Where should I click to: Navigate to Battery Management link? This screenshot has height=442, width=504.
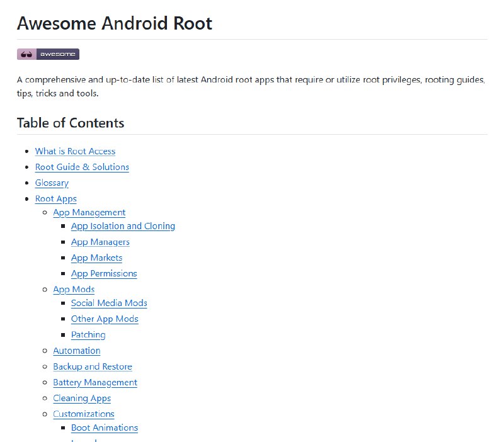coord(95,382)
